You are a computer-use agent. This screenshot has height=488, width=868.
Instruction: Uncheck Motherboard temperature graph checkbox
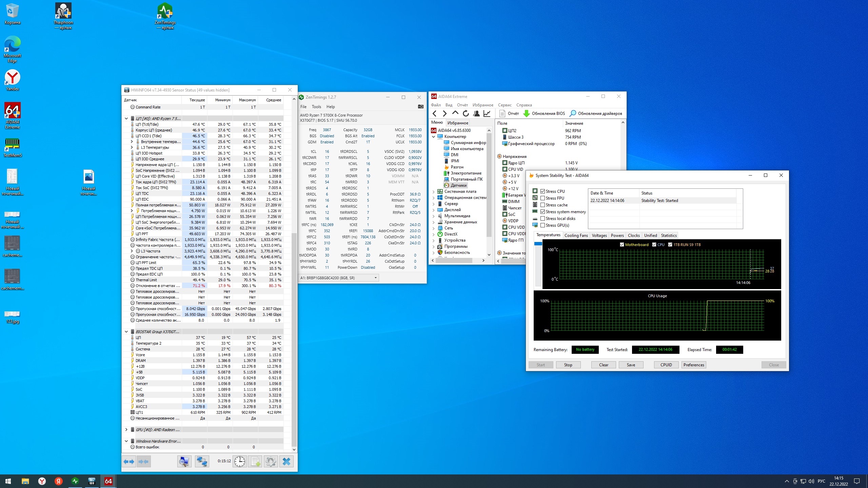(x=622, y=245)
